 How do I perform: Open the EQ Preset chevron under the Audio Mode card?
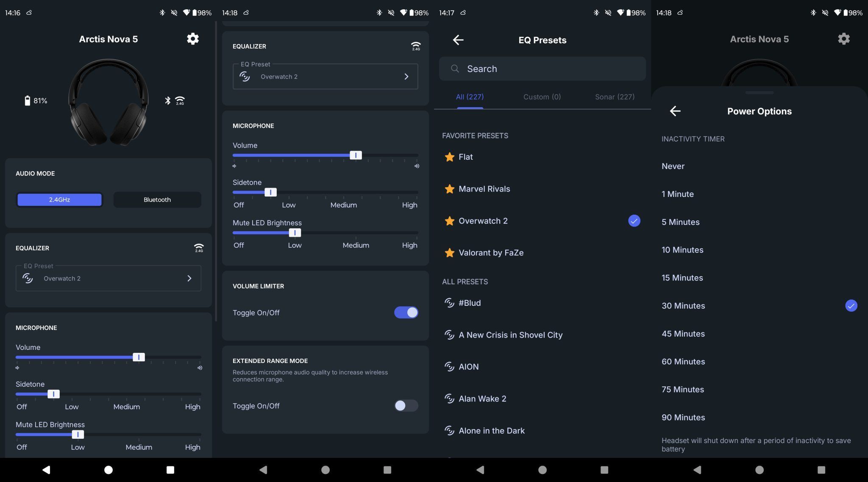[x=189, y=278]
